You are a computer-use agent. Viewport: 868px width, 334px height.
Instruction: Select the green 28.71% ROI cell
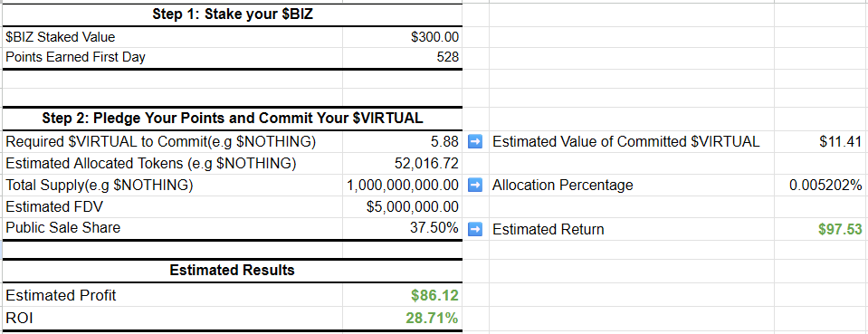[403, 318]
